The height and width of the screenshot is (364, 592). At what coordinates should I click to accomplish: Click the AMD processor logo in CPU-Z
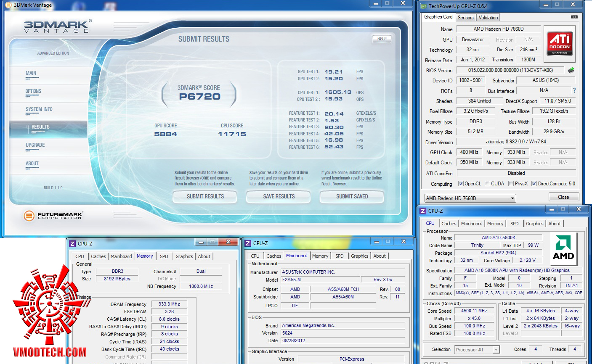point(563,248)
